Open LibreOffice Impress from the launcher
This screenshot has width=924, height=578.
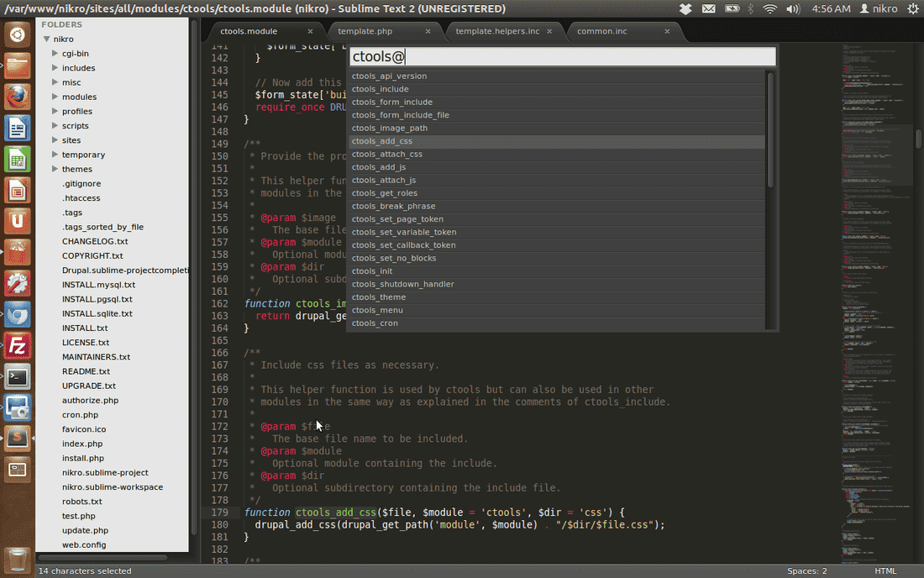click(x=17, y=191)
